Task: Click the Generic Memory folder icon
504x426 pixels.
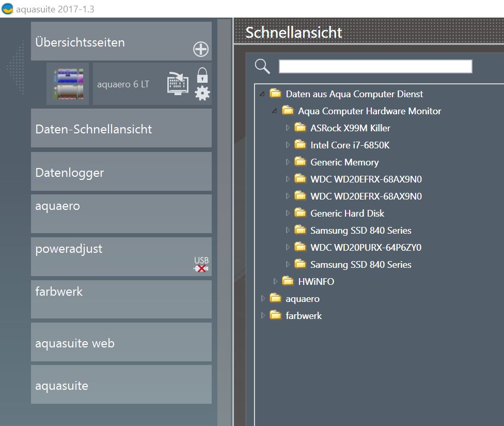Action: [300, 161]
